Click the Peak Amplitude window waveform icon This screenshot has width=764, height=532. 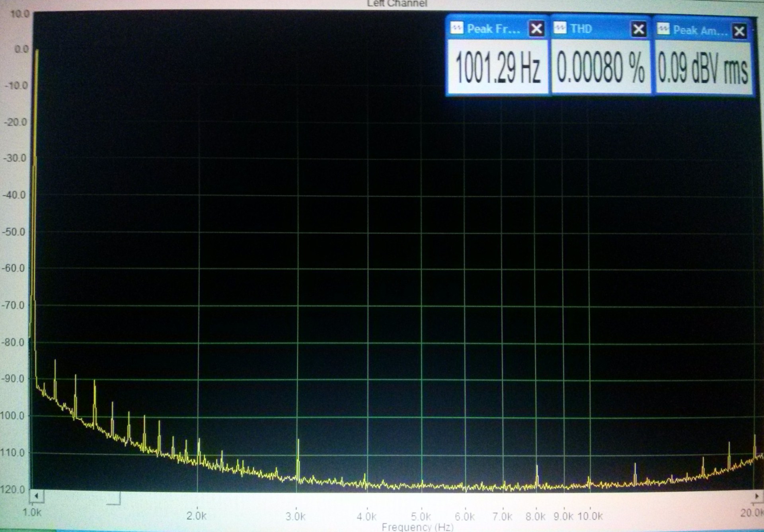[x=663, y=29]
